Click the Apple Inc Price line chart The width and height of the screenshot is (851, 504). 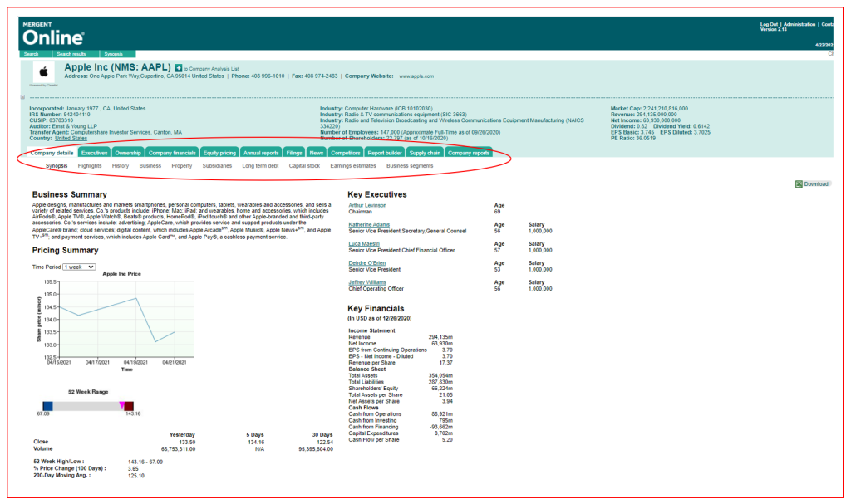click(x=126, y=320)
